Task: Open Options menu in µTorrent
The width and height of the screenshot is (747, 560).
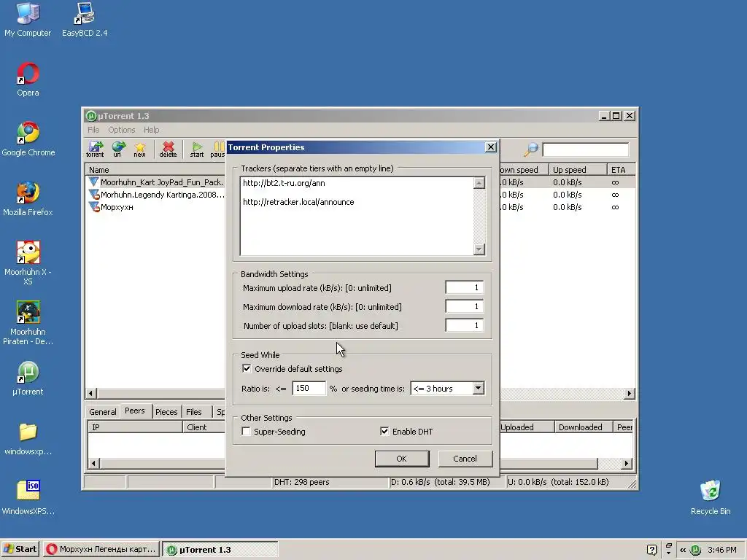Action: coord(122,130)
